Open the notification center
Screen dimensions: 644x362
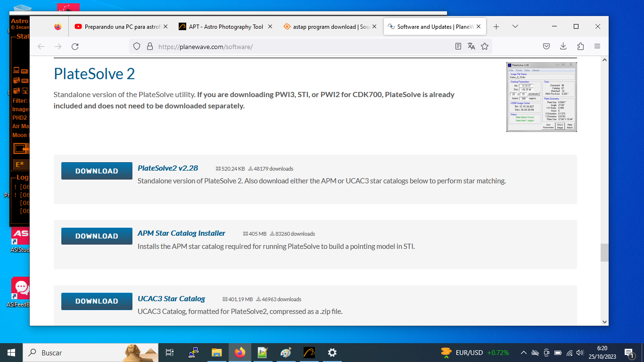click(x=628, y=353)
